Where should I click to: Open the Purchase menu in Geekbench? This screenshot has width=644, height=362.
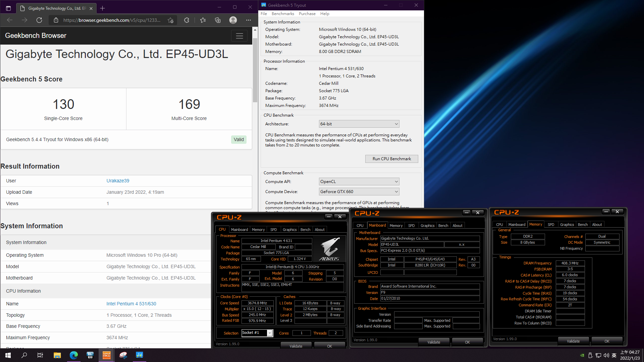coord(307,14)
